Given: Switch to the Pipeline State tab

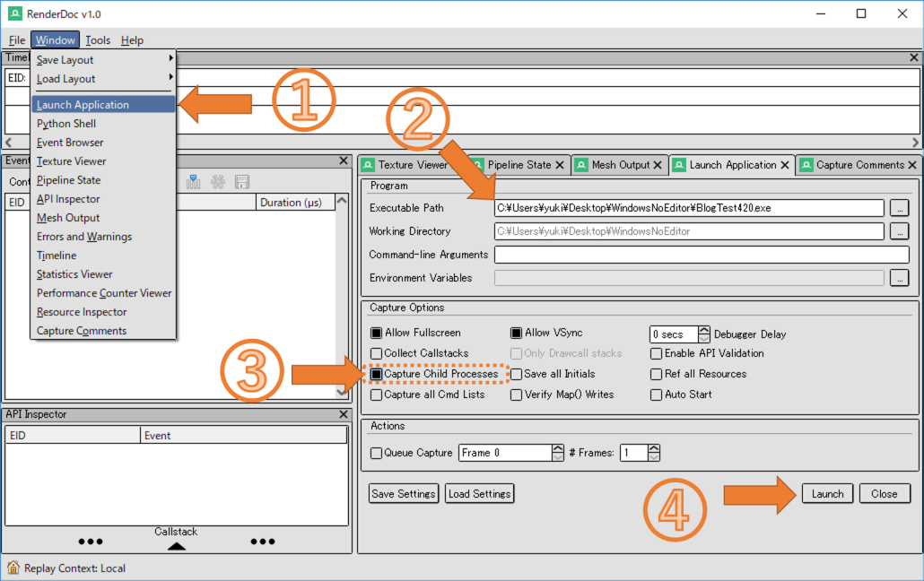Looking at the screenshot, I should click(519, 165).
